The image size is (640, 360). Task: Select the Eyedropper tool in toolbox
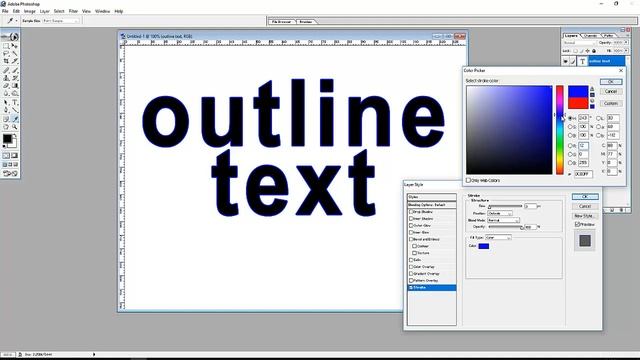click(15, 119)
